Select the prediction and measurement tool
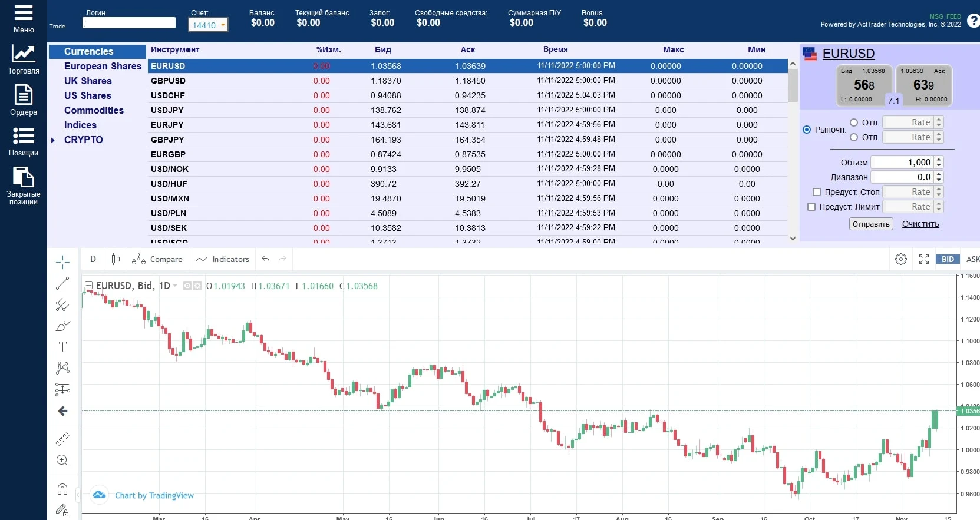The height and width of the screenshot is (520, 980). pos(62,389)
